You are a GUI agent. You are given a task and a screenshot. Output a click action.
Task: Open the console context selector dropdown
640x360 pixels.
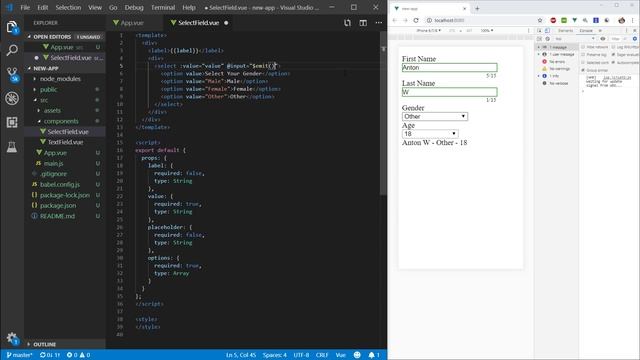[x=574, y=39]
